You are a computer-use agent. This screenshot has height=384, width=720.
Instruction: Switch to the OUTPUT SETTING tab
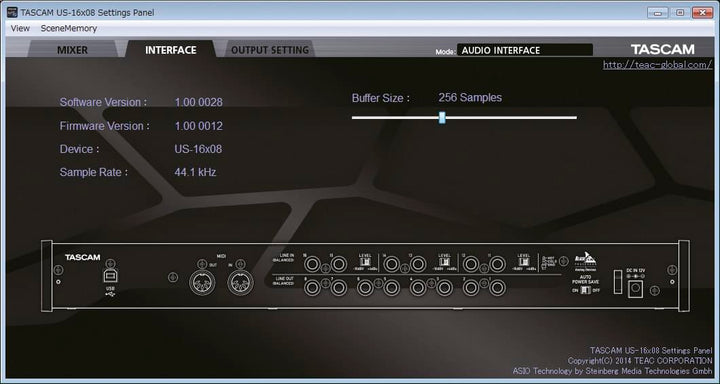(x=270, y=50)
